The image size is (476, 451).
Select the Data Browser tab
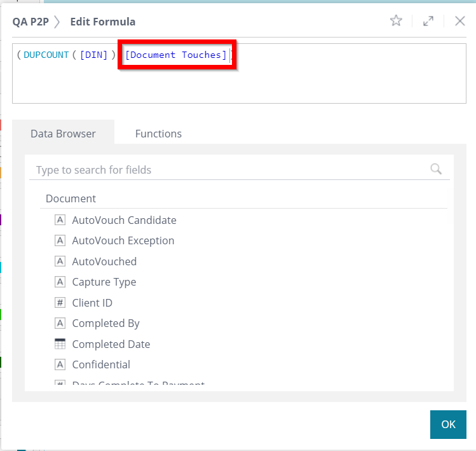click(63, 134)
